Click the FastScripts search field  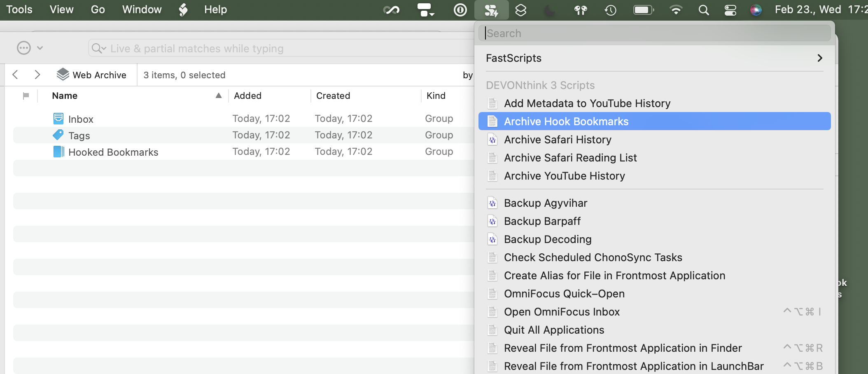pos(655,33)
